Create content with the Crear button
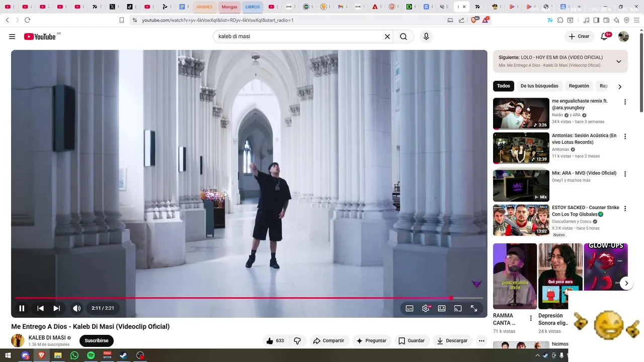644x362 pixels. [x=579, y=36]
